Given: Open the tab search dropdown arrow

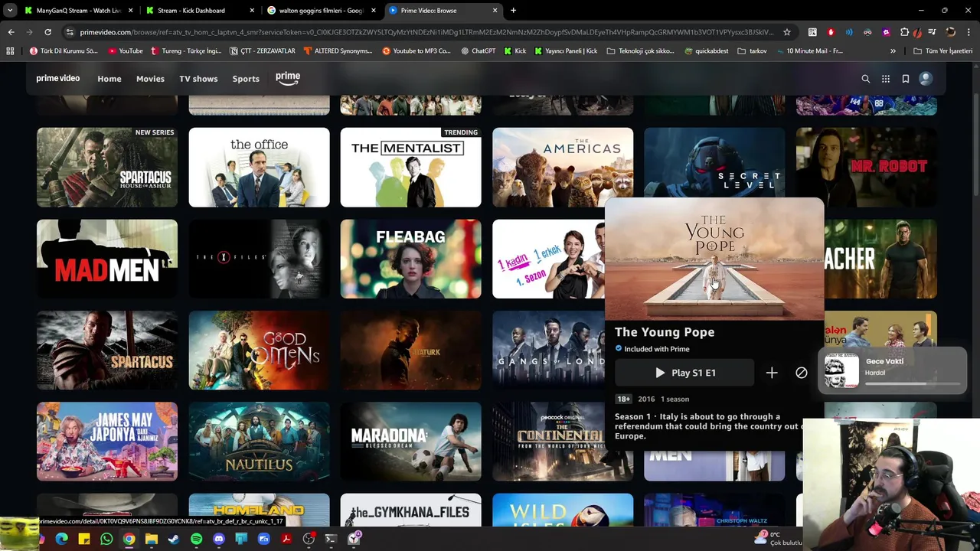Looking at the screenshot, I should coord(10,11).
